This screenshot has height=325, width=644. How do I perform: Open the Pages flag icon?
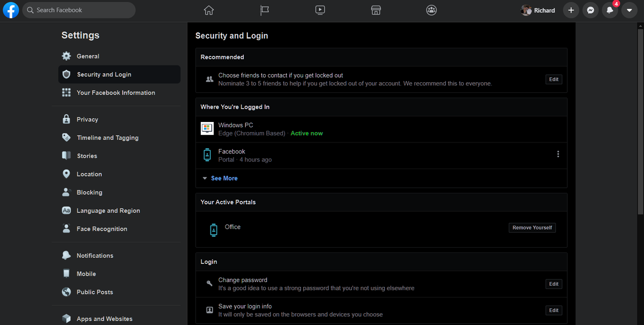click(265, 10)
